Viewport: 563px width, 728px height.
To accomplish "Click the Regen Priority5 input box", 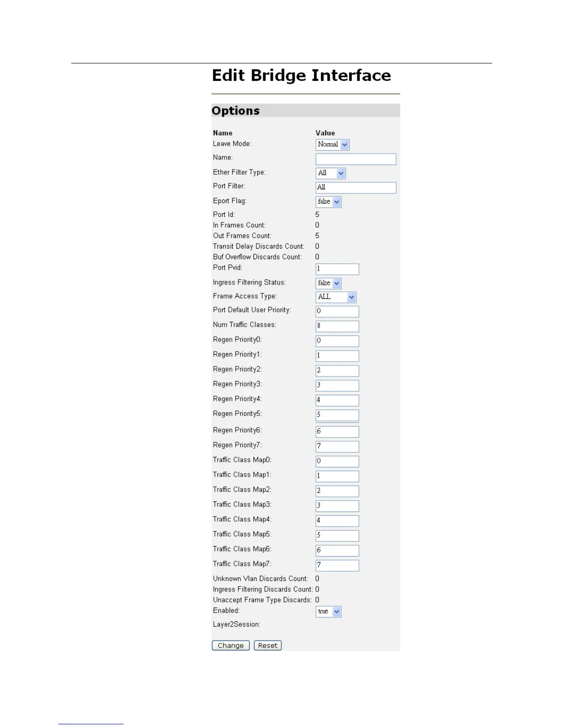I will pyautogui.click(x=337, y=415).
